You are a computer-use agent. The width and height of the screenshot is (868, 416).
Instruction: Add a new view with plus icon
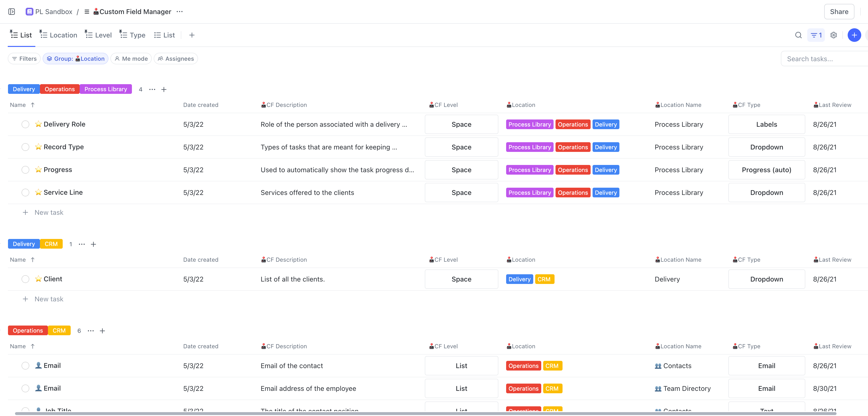click(192, 35)
